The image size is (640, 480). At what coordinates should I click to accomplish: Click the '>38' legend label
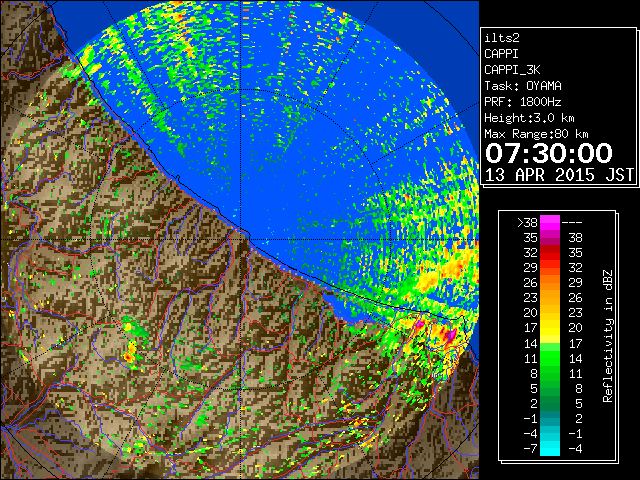point(527,223)
